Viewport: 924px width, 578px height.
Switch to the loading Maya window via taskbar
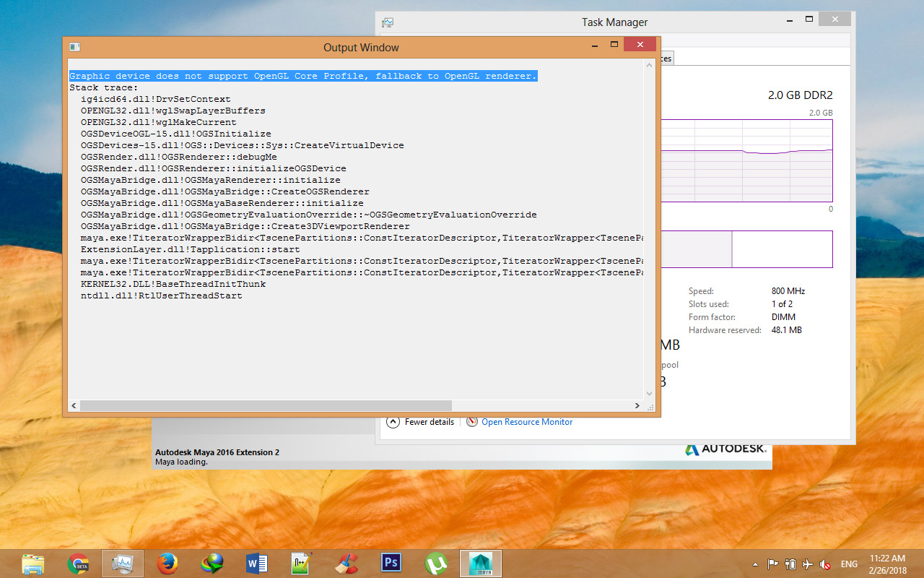[x=480, y=563]
